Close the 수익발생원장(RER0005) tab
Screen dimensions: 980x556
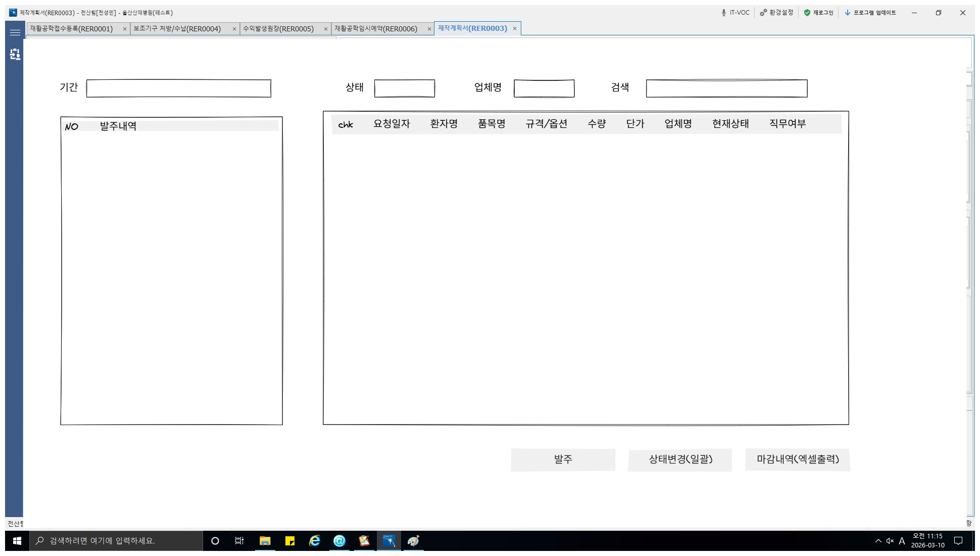coord(326,29)
